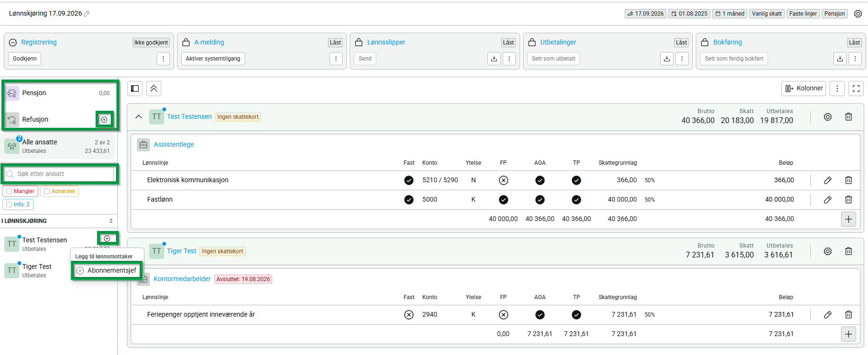Toggle the side panel icon

[135, 89]
